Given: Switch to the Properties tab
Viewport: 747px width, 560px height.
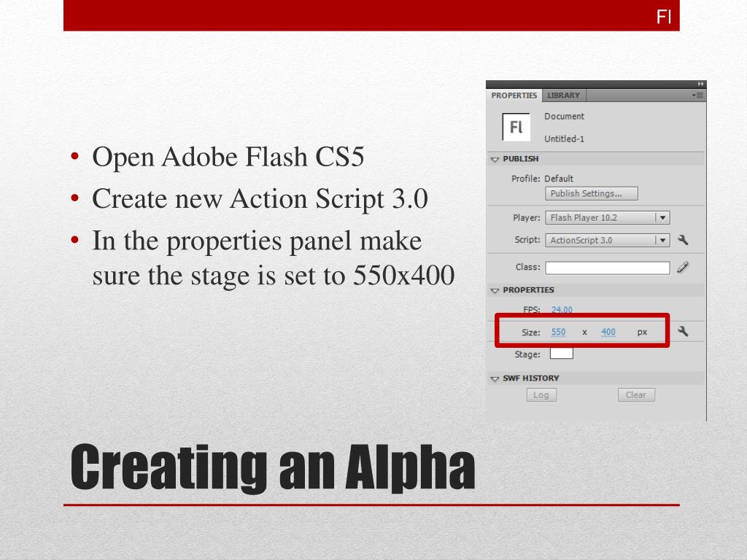Looking at the screenshot, I should (x=514, y=96).
